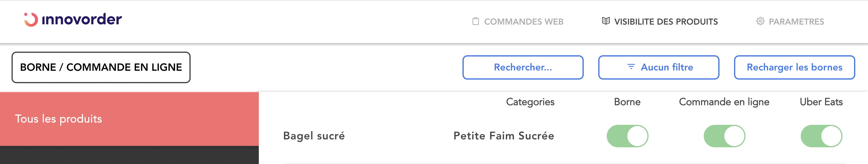This screenshot has height=164, width=868.
Task: Click the Petite Faim Sucrée category label
Action: coord(503,136)
